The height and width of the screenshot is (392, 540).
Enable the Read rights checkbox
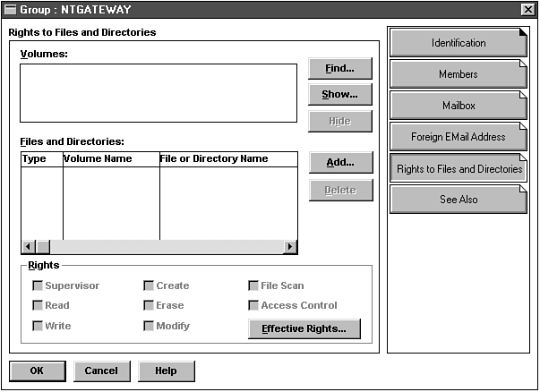[38, 305]
